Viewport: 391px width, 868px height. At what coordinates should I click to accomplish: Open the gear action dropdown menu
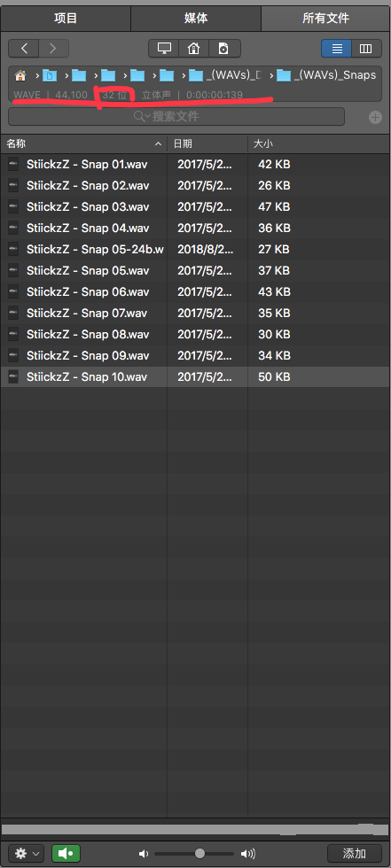click(27, 853)
